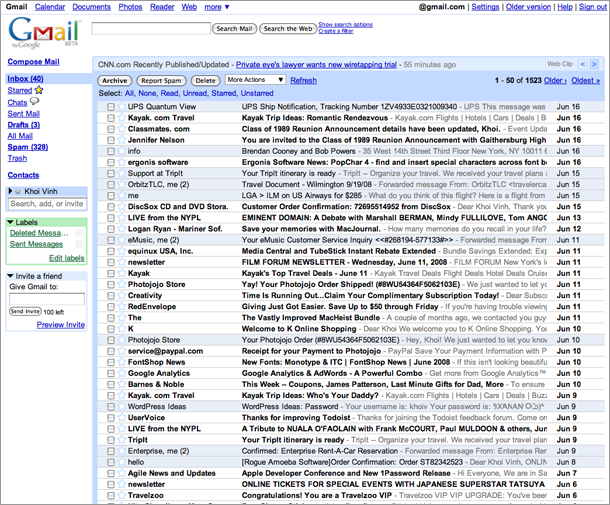Image resolution: width=610 pixels, height=505 pixels.
Task: Star the RedEnvelope message
Action: (x=122, y=306)
